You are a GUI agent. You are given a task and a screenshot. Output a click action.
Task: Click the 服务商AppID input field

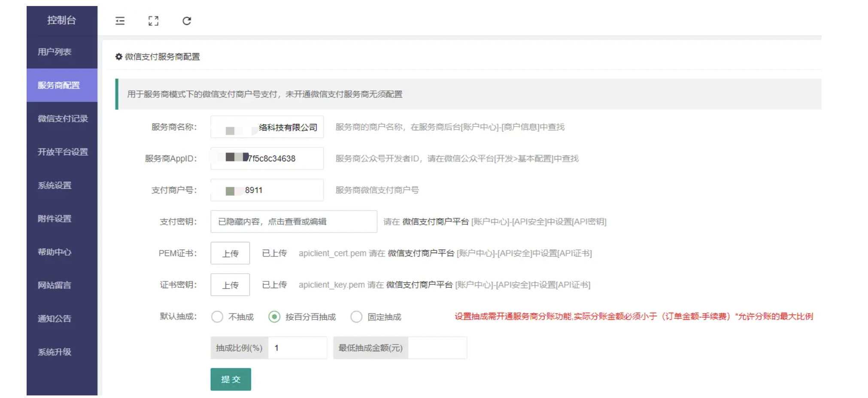pyautogui.click(x=267, y=158)
